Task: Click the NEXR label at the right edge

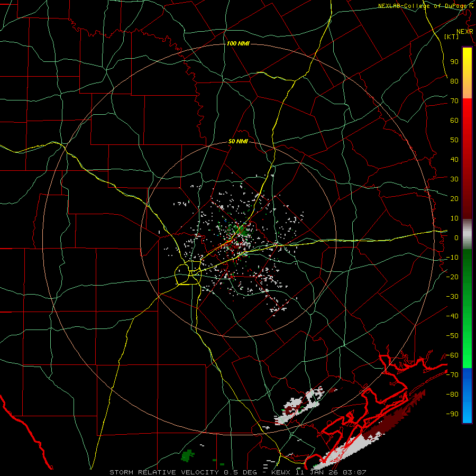Action: (x=465, y=32)
